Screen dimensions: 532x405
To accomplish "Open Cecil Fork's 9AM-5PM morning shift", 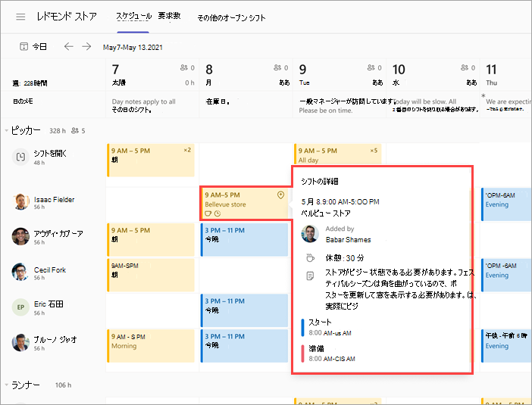I will tap(151, 276).
